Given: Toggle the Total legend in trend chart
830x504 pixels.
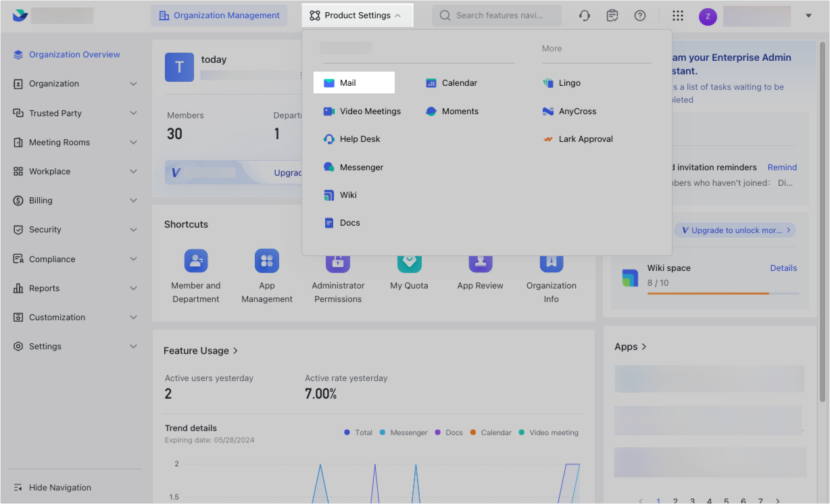Looking at the screenshot, I should (x=357, y=432).
